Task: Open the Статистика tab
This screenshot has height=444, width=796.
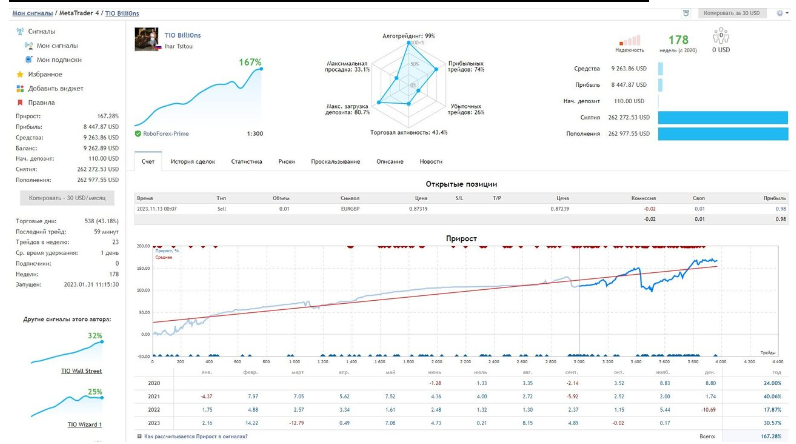Action: (247, 161)
